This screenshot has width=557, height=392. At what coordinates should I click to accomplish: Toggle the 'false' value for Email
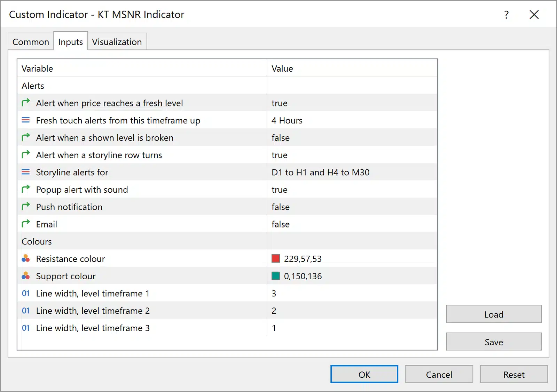[352, 224]
